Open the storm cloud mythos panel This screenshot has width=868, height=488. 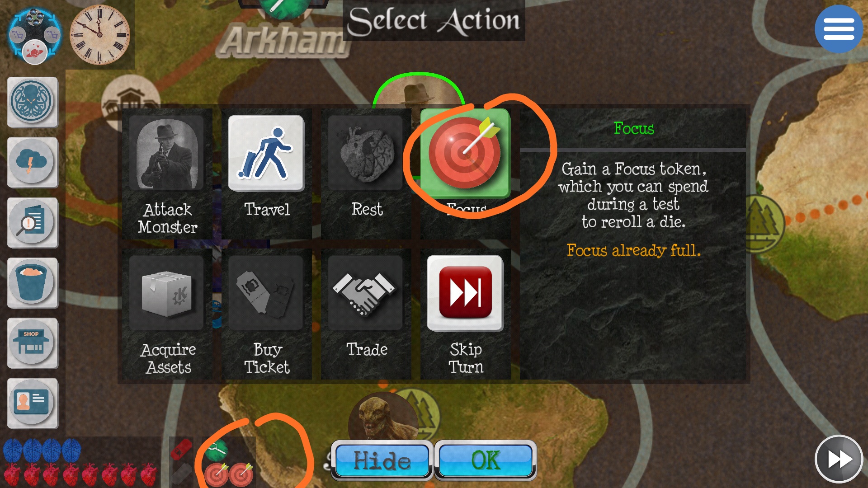33,162
